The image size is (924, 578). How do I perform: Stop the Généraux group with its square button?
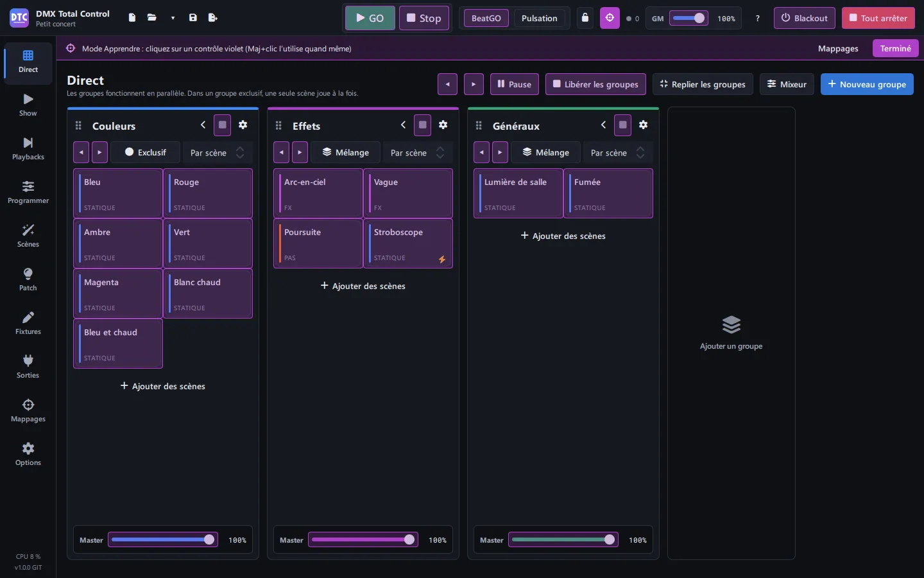tap(623, 125)
